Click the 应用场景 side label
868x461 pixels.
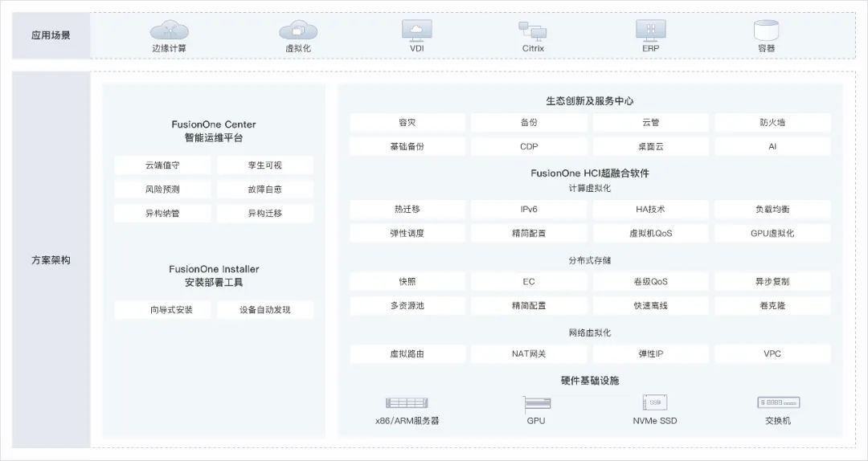click(51, 35)
